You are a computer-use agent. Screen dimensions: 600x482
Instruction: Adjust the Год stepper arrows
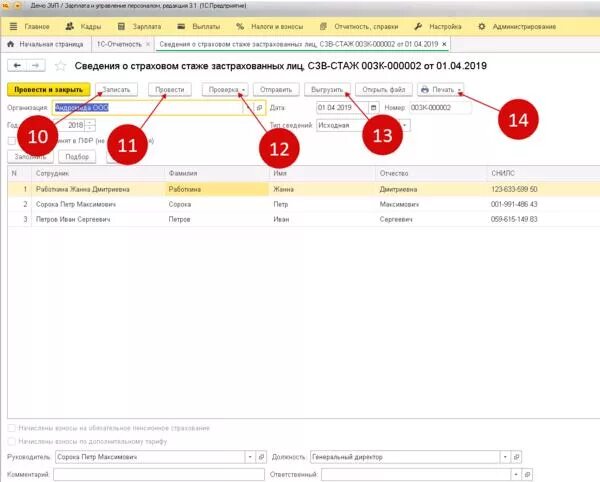90,125
